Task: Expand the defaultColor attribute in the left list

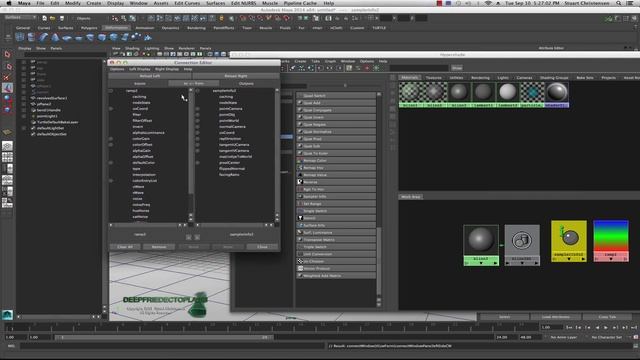Action: pos(111,162)
